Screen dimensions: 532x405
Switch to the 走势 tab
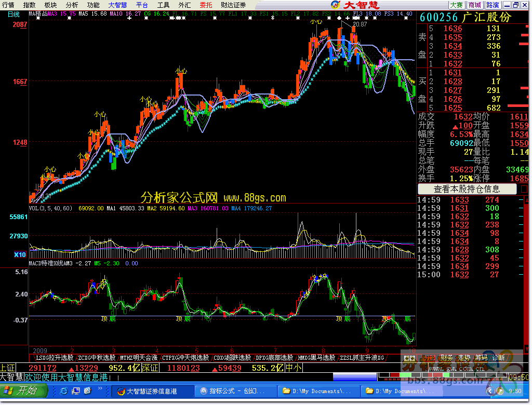tap(464, 358)
